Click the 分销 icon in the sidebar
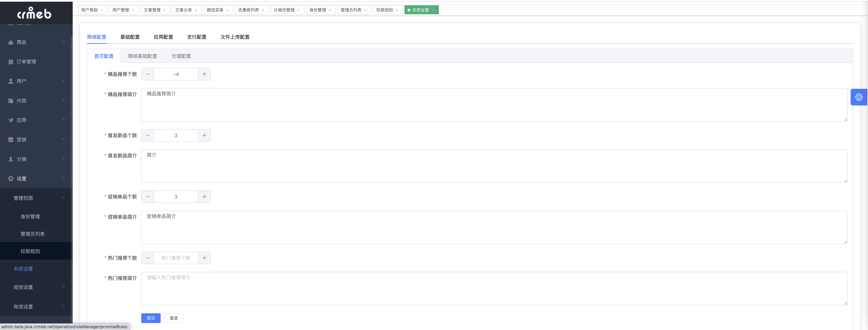The width and height of the screenshot is (868, 330). click(11, 159)
